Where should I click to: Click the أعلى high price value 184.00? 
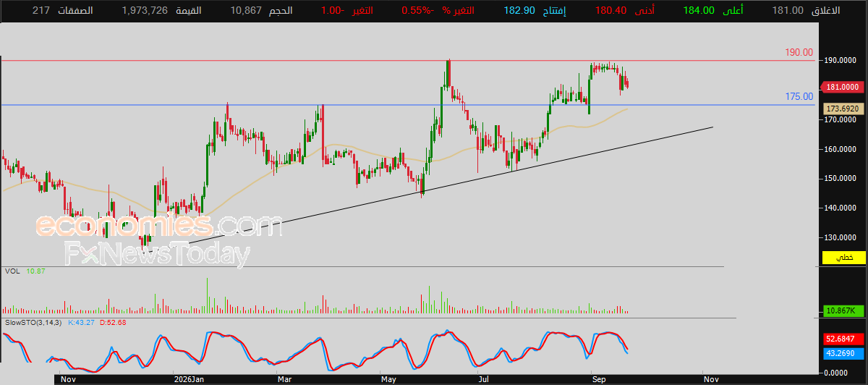[x=700, y=11]
